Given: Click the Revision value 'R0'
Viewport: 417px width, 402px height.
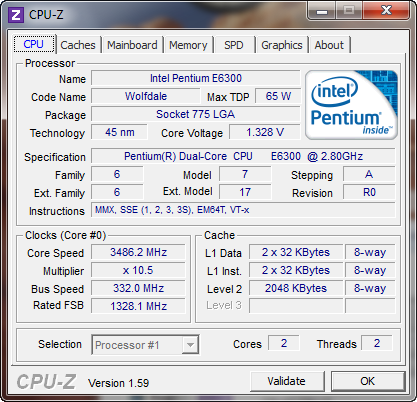Looking at the screenshot, I should pyautogui.click(x=369, y=192).
